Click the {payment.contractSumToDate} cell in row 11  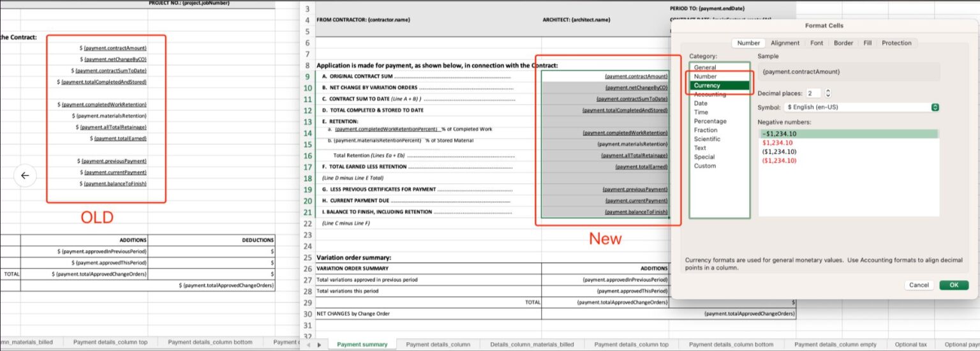pyautogui.click(x=605, y=99)
